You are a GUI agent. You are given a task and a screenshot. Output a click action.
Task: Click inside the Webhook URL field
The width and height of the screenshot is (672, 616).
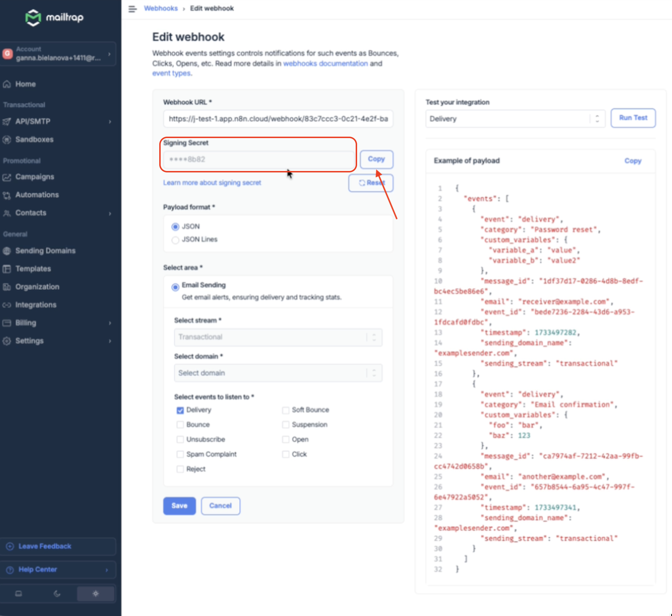[278, 119]
